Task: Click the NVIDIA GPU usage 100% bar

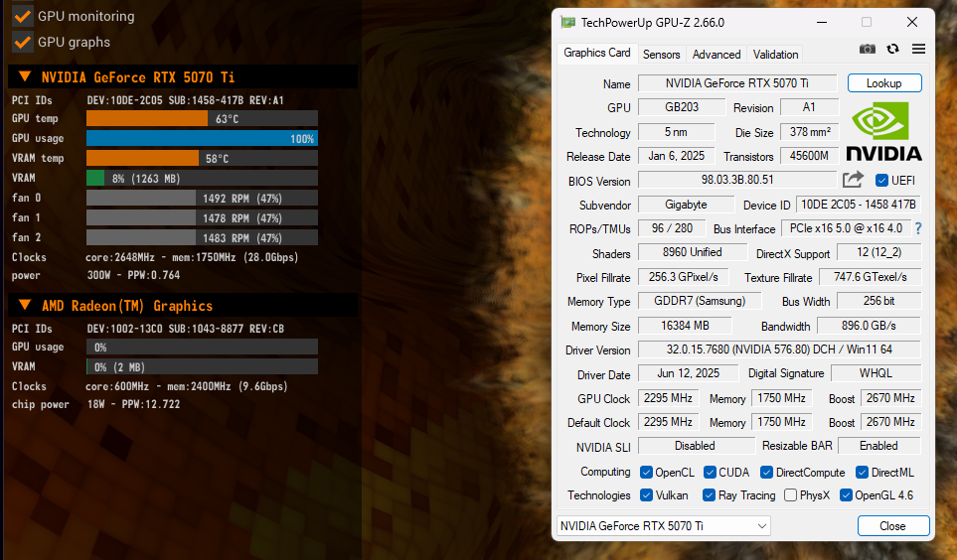Action: [x=202, y=138]
